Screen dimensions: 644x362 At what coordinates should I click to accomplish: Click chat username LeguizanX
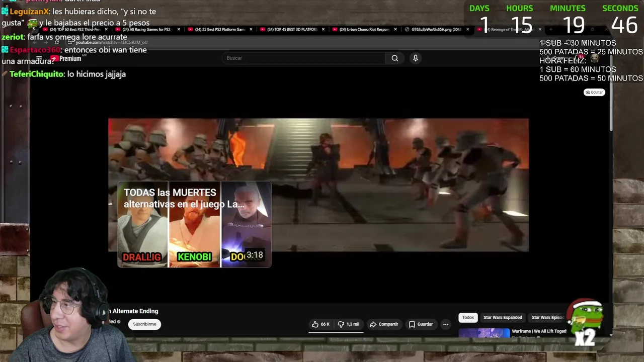(x=30, y=12)
